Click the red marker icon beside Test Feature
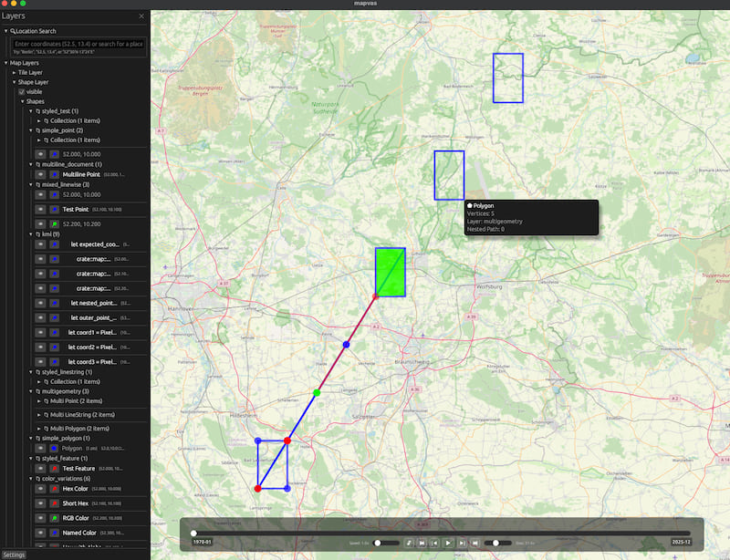Screen dimensions: 730x560 click(55, 468)
